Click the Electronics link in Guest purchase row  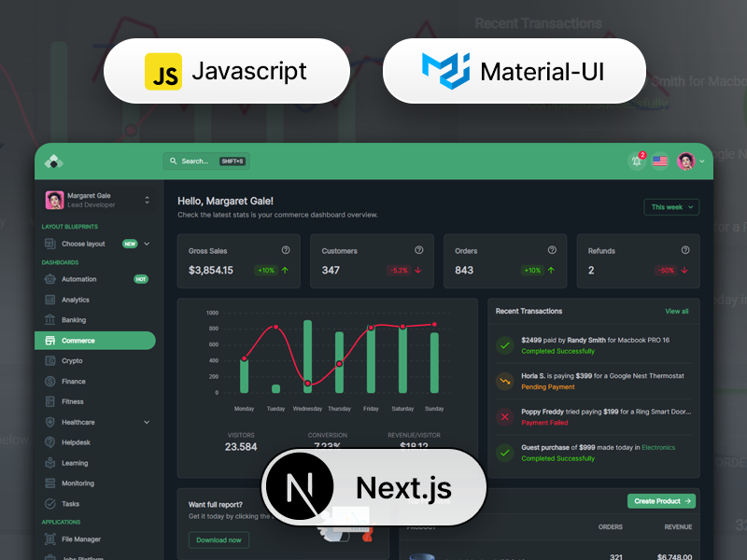point(658,447)
